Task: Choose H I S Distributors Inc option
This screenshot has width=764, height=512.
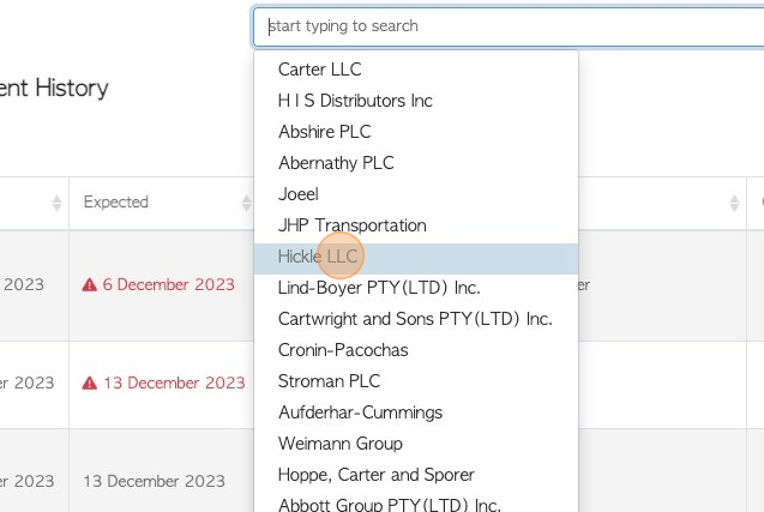Action: 355,100
